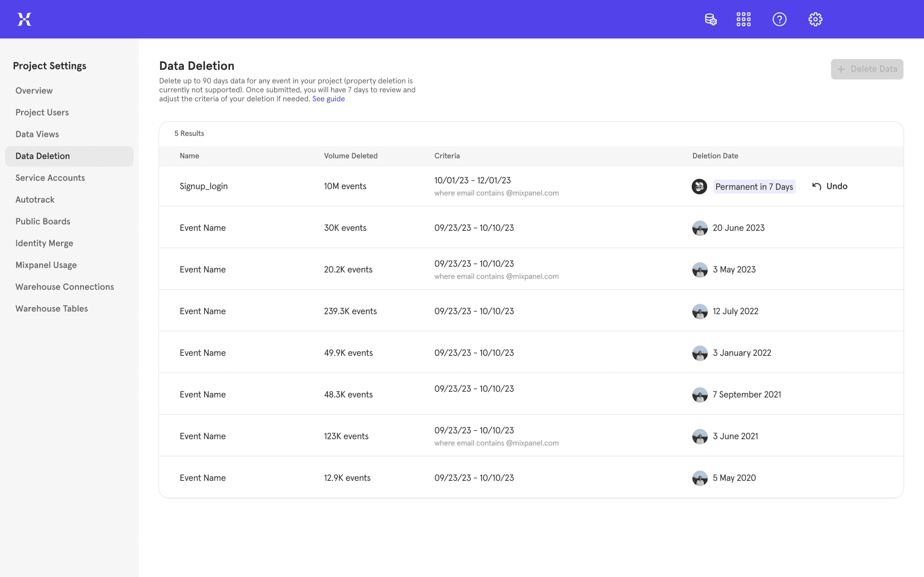Viewport: 924px width, 577px height.
Task: Click the Permanent in 7 Days badge
Action: [x=754, y=187]
